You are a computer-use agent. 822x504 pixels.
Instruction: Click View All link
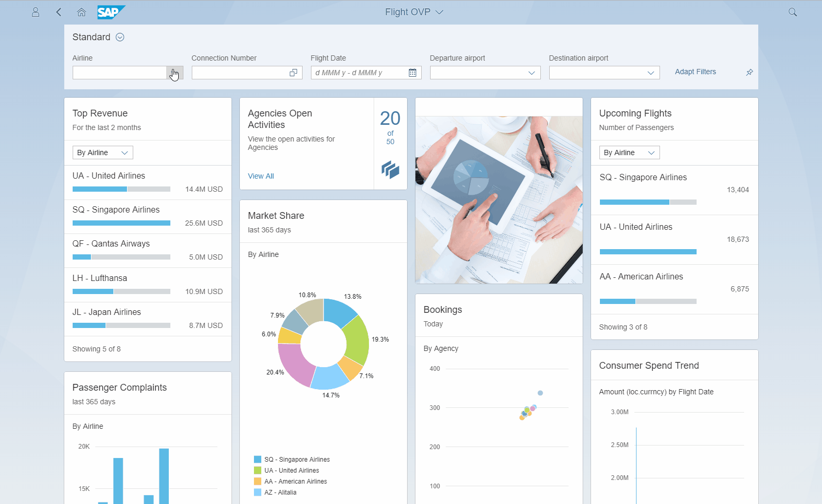[x=261, y=176]
